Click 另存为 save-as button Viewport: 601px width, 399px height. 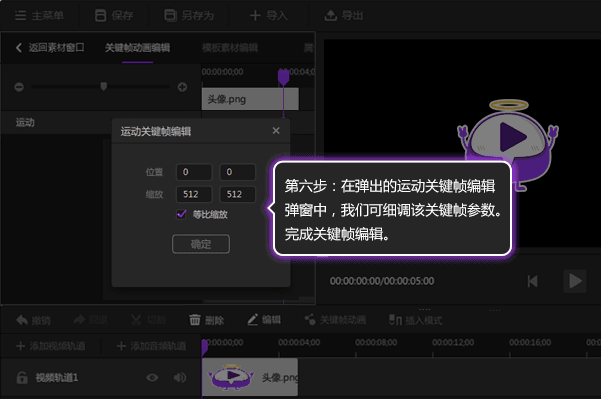[x=189, y=16]
